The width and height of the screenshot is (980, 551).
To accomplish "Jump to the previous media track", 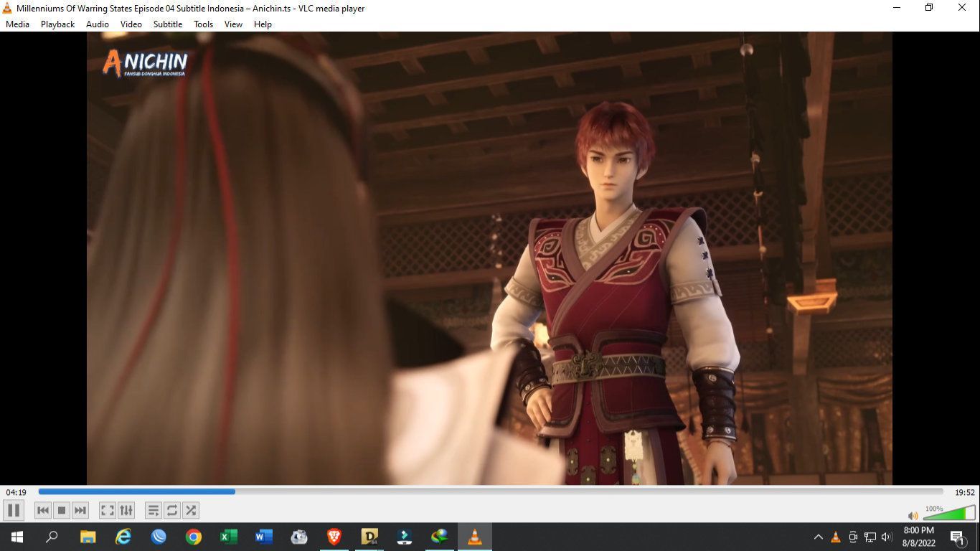I will (x=43, y=510).
